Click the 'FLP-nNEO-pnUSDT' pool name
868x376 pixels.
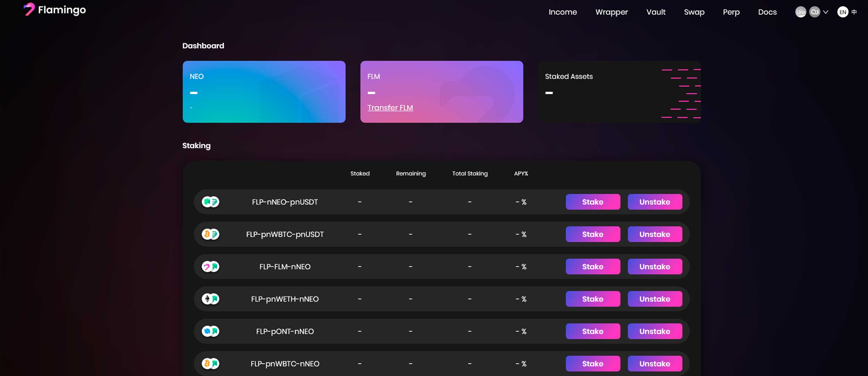pyautogui.click(x=285, y=202)
